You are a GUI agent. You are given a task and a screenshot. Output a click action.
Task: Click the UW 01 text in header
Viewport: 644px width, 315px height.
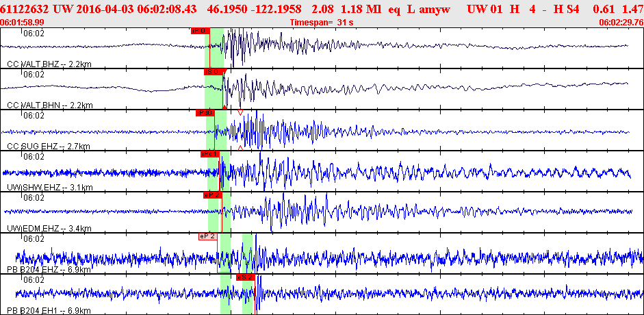[485, 9]
